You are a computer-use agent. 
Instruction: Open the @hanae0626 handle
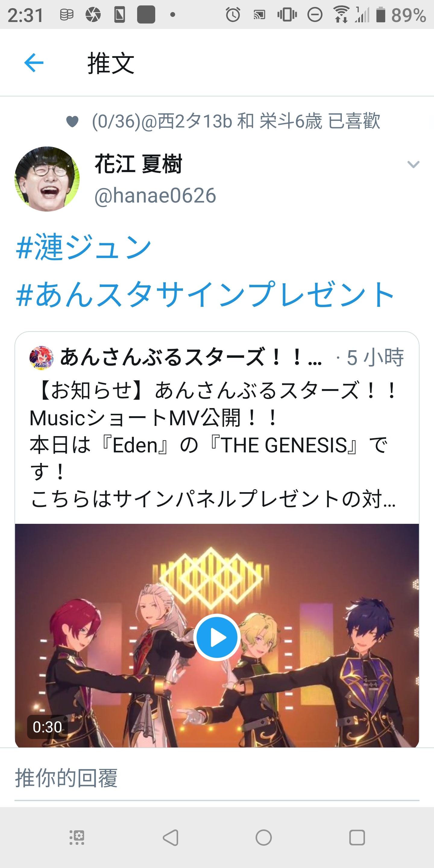pos(155,195)
